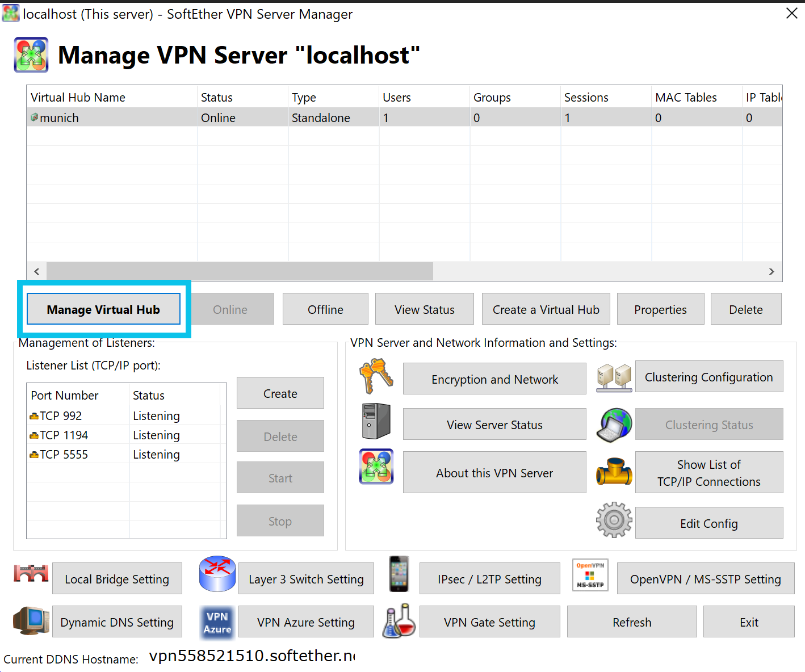Open Layer 3 Switch Setting
The image size is (805, 672).
tap(306, 578)
